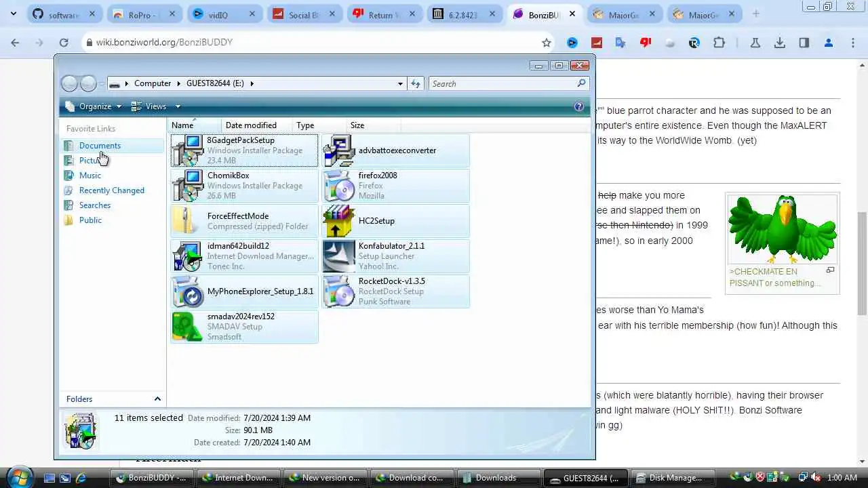Click the volume muted tray icon

point(814,478)
